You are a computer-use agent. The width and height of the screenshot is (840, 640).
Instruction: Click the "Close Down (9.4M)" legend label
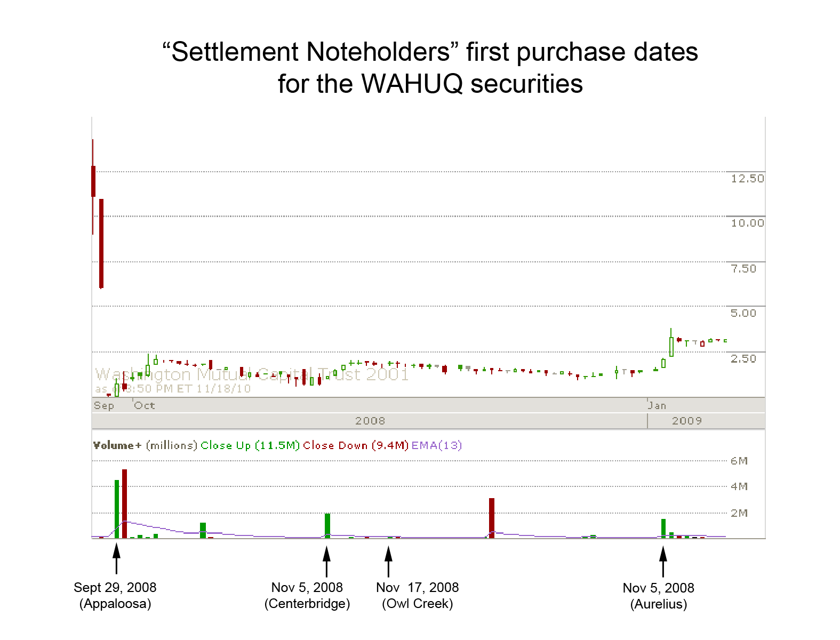tap(356, 445)
